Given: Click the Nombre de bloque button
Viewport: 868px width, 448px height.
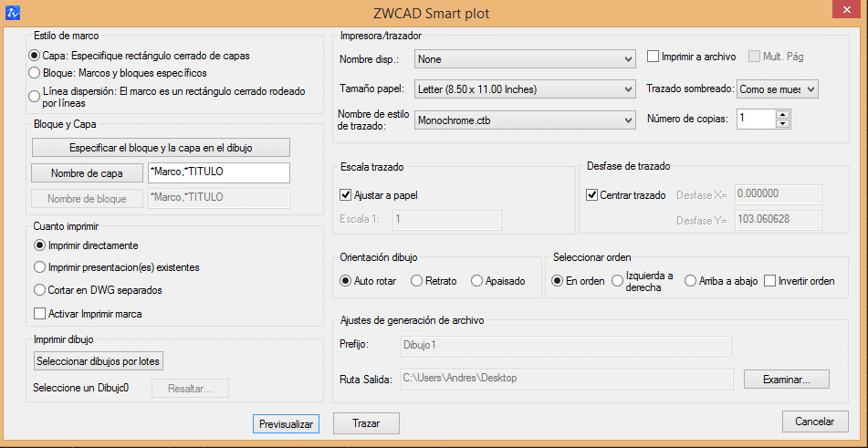Looking at the screenshot, I should 87,199.
